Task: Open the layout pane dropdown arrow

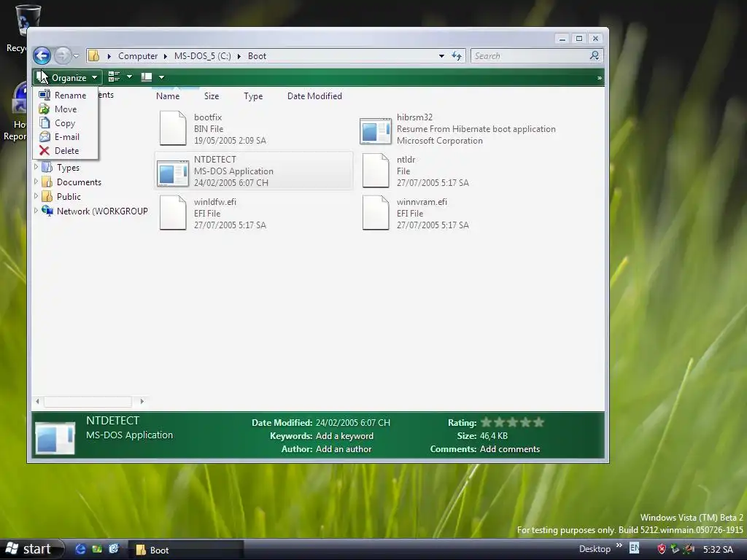Action: tap(161, 77)
